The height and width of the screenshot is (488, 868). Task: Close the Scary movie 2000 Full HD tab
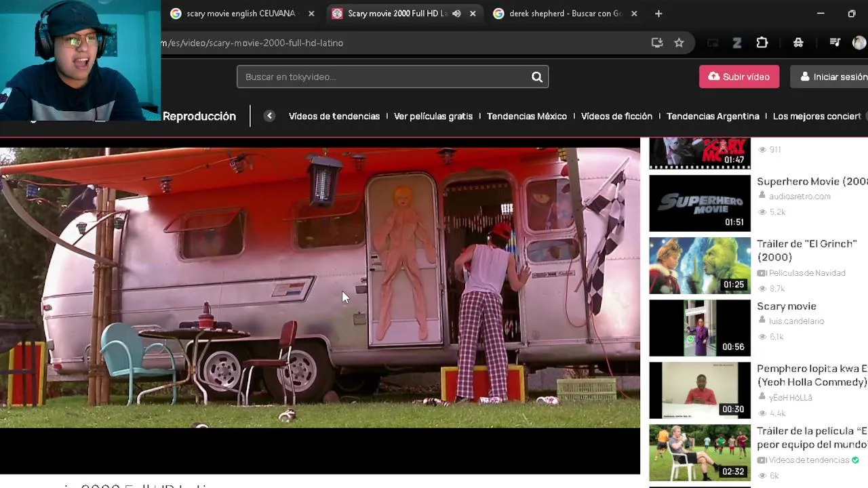473,14
